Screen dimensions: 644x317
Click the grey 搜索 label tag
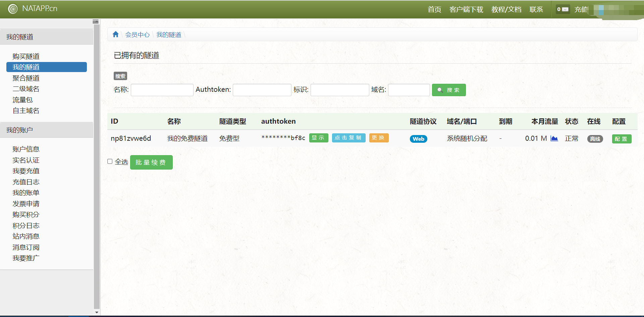tap(120, 76)
